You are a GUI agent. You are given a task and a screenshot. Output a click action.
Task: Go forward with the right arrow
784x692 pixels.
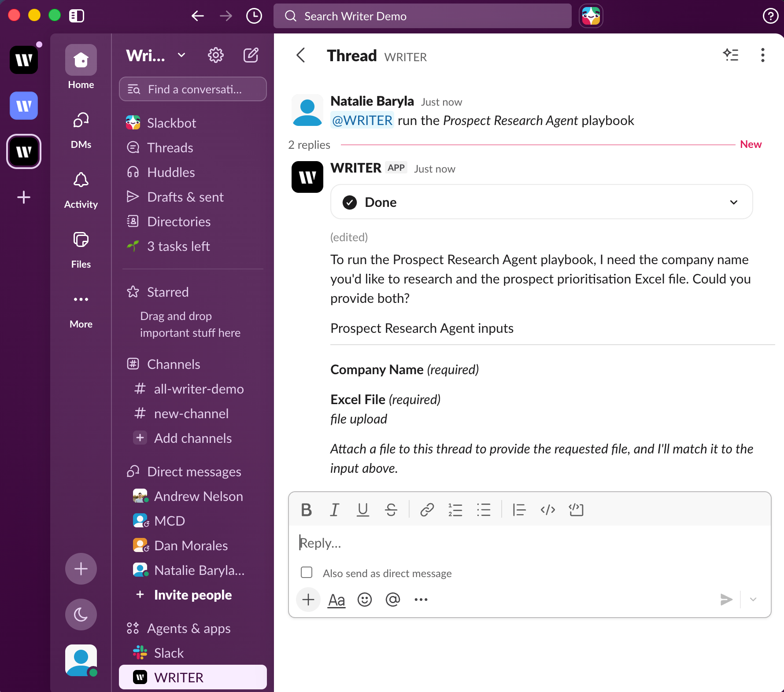coord(226,16)
